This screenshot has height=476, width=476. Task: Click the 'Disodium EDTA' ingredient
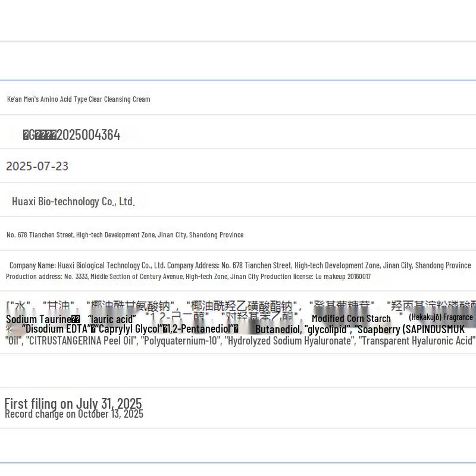coord(57,329)
